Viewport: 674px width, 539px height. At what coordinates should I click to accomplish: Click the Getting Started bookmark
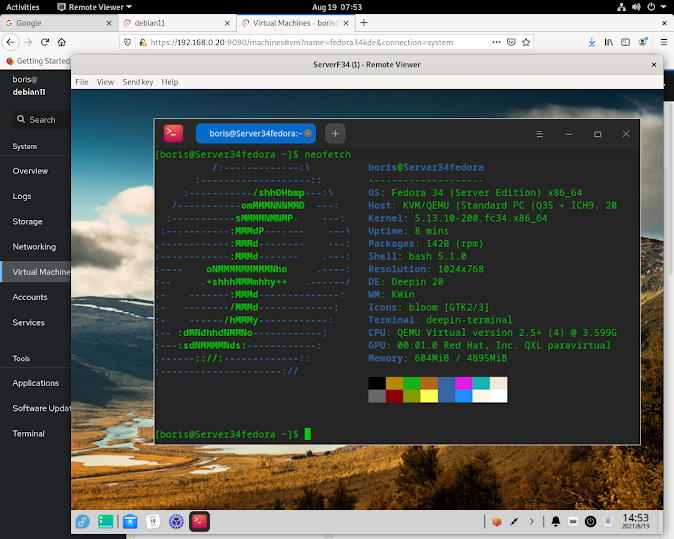tap(38, 61)
